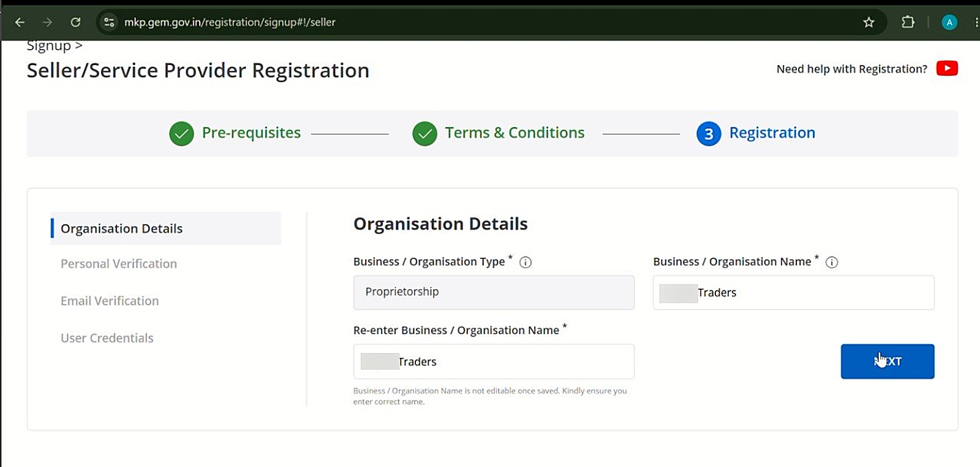Click the green check beside Pre-requisites
Viewport: 980px width, 467px height.
coord(181,134)
